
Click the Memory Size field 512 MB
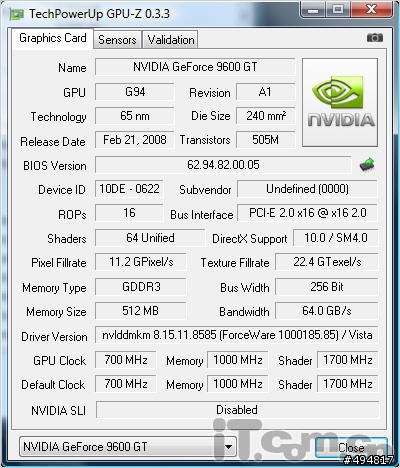coord(141,311)
